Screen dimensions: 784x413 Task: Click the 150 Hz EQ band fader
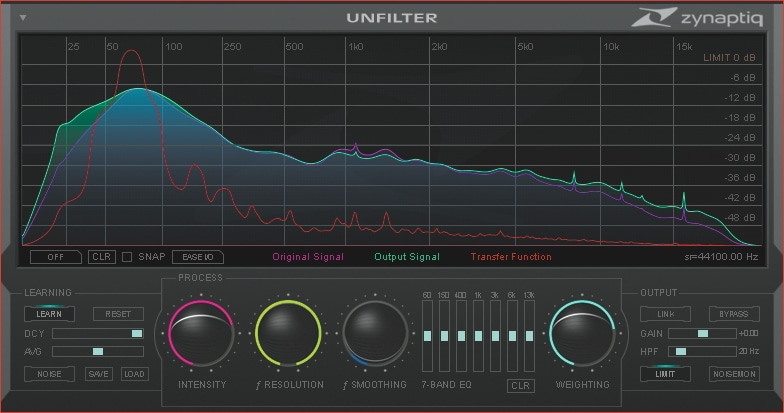pos(444,336)
